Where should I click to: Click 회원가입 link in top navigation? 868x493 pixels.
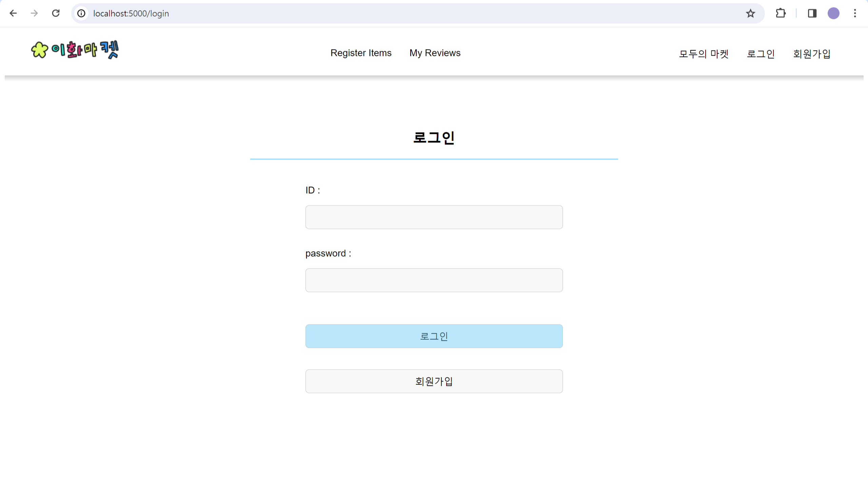coord(811,54)
